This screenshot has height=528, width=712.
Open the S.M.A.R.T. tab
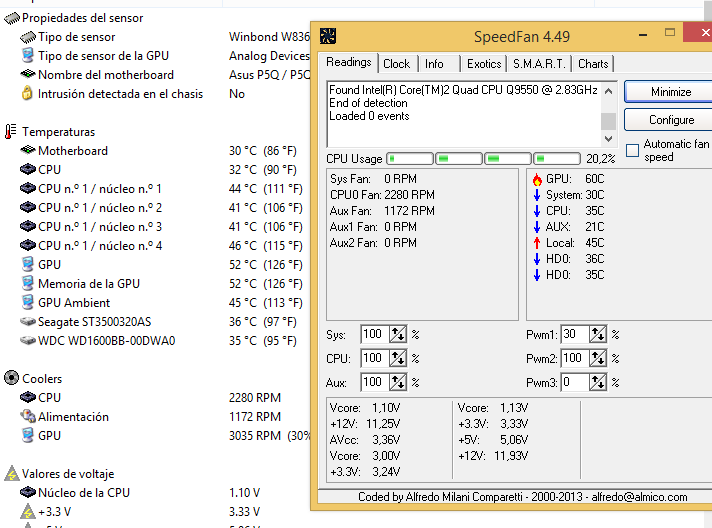pos(539,64)
